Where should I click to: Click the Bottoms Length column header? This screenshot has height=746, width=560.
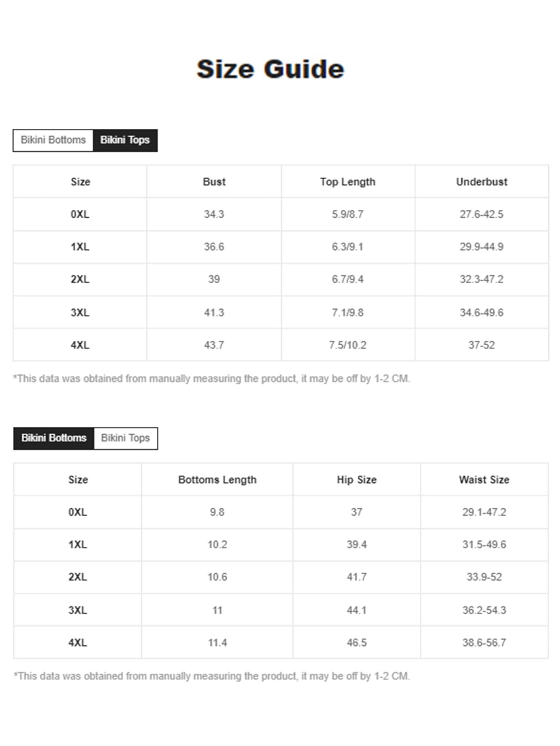217,480
